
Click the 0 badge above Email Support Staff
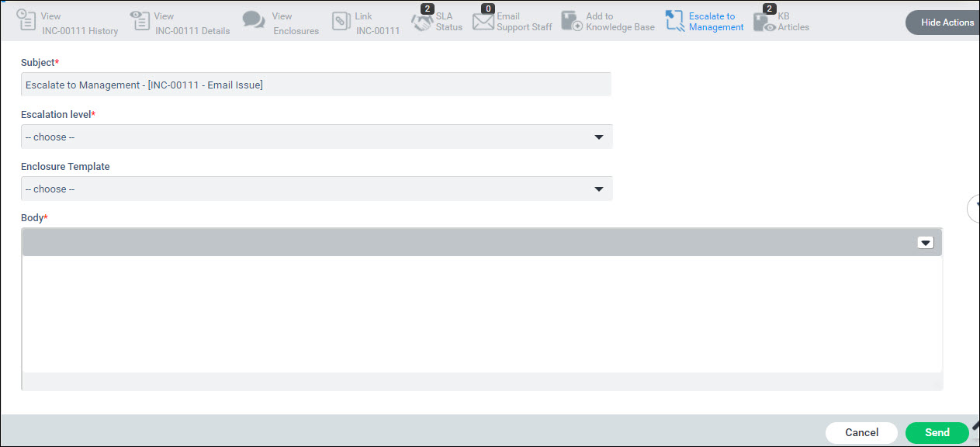pyautogui.click(x=487, y=9)
